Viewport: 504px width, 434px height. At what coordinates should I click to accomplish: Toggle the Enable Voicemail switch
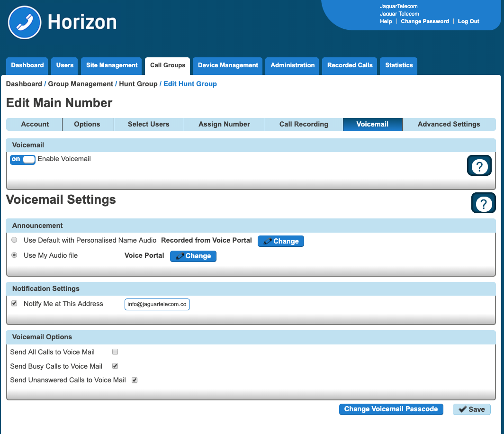pos(23,159)
